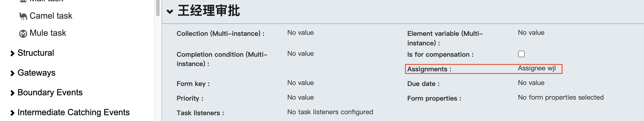644x121 pixels.
Task: Open the 'Assignee wjl' assignment value
Action: [x=536, y=68]
